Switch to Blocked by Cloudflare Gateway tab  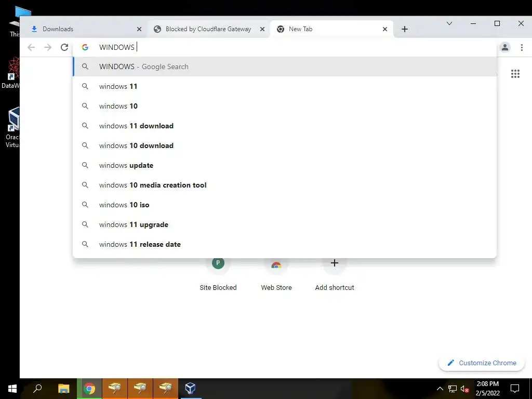click(208, 29)
